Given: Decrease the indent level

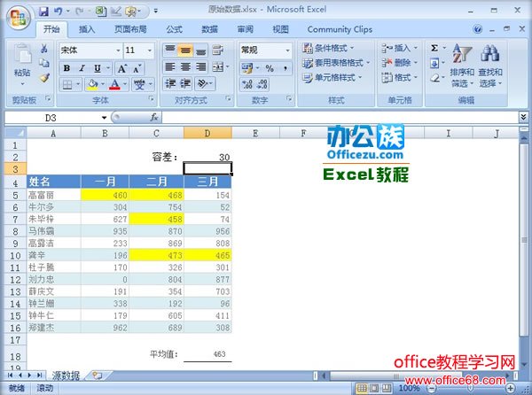Looking at the screenshot, I should point(169,83).
